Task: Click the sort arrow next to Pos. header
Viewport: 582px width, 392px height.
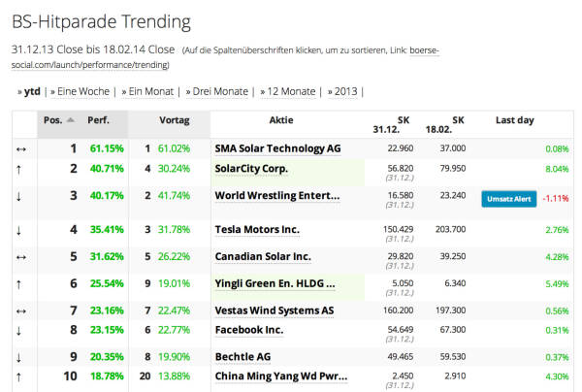Action: pos(71,120)
